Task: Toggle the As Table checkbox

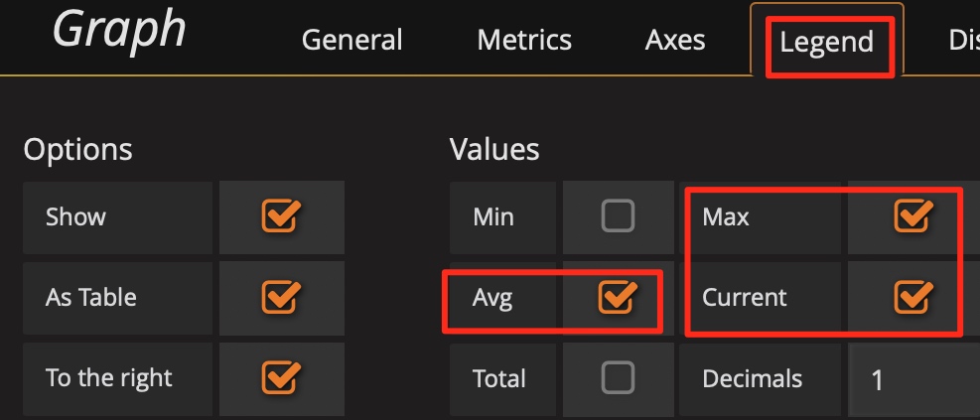Action: click(x=281, y=297)
